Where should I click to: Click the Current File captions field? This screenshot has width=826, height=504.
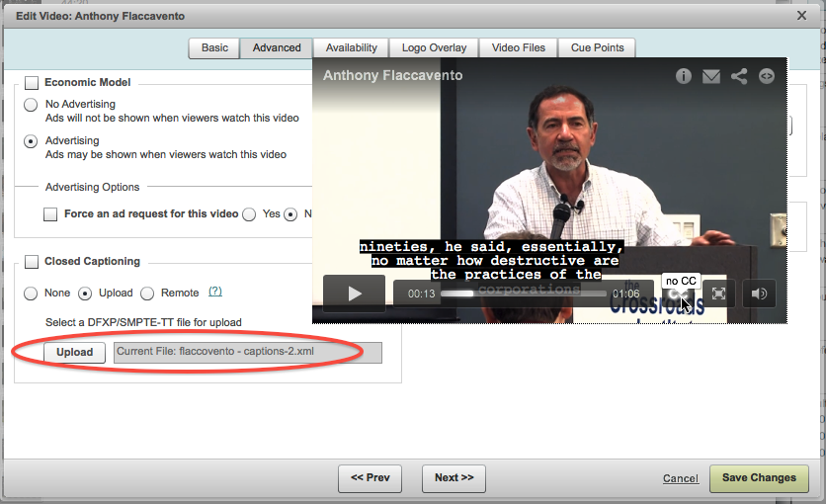coord(248,353)
